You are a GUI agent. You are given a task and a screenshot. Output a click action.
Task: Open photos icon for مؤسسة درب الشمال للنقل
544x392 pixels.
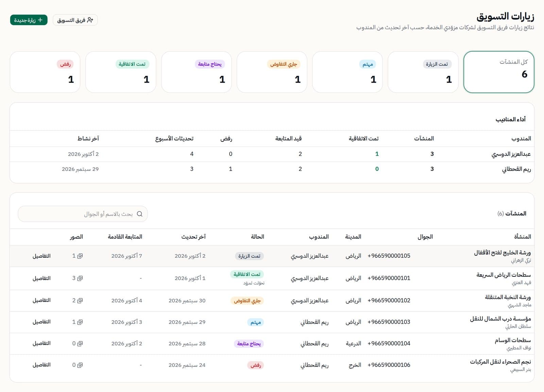coord(80,322)
